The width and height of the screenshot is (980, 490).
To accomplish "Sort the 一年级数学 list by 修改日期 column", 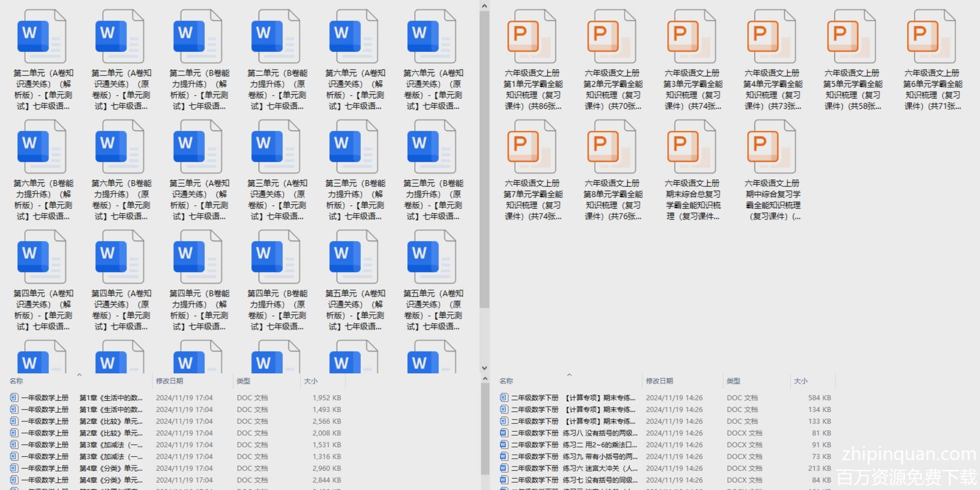I will (170, 381).
